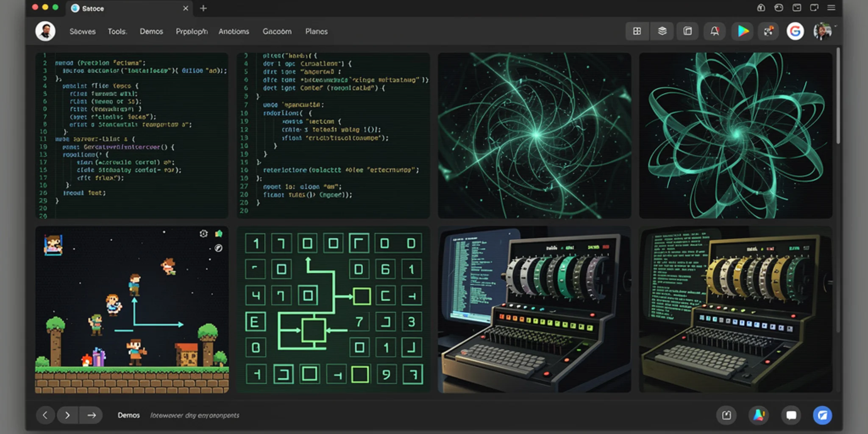Click the profile avatar beside the Stowes menu
This screenshot has width=868, height=434.
tap(45, 31)
